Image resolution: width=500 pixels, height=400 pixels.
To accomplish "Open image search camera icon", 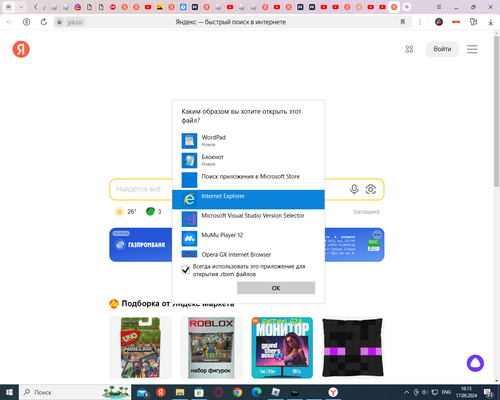I will click(371, 189).
